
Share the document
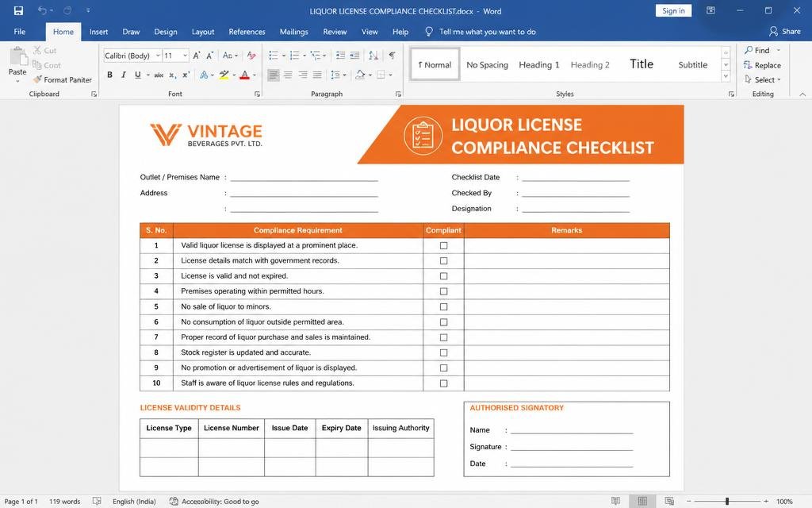click(784, 31)
